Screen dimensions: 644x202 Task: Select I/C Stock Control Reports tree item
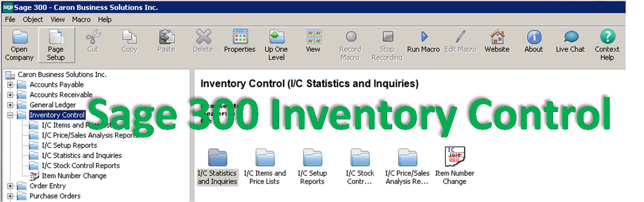coord(80,165)
